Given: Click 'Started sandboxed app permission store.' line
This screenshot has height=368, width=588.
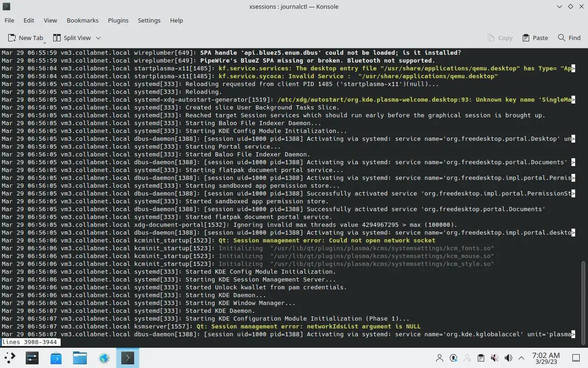Looking at the screenshot, I should (165, 201).
